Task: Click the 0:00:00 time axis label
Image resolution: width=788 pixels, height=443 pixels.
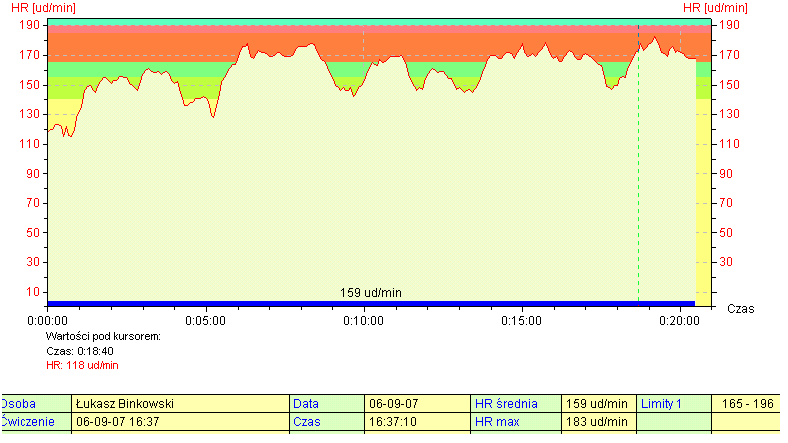Action: tap(47, 321)
